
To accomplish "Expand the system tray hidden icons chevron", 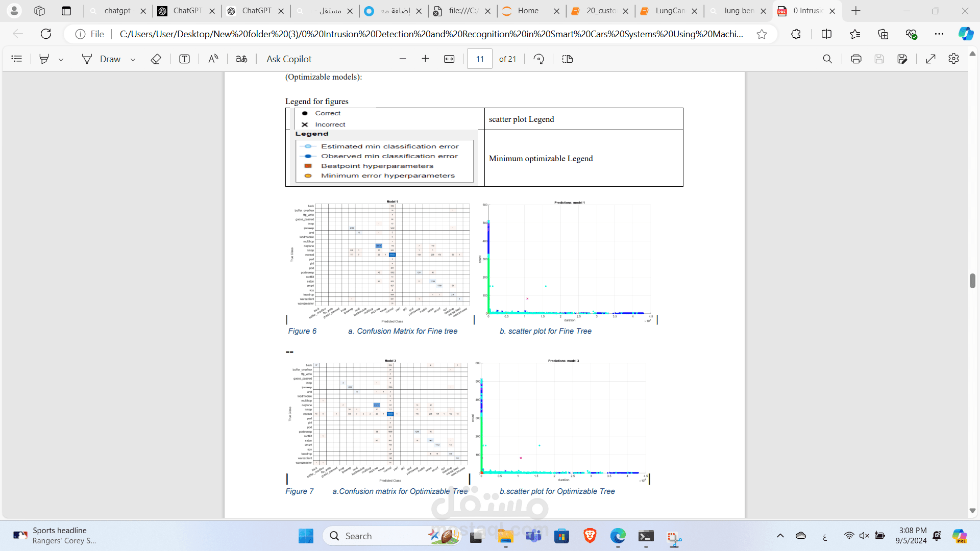I will tap(780, 536).
